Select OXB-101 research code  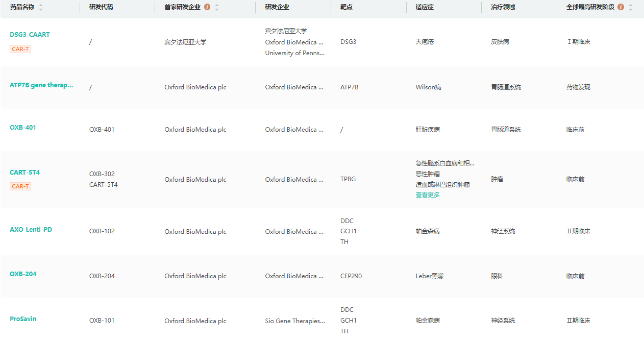coord(102,321)
